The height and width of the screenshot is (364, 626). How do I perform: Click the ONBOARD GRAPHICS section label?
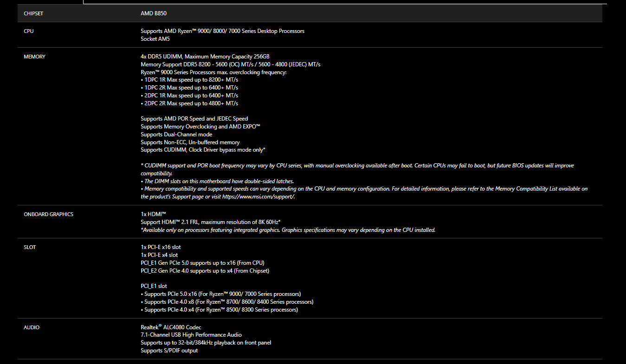(49, 214)
